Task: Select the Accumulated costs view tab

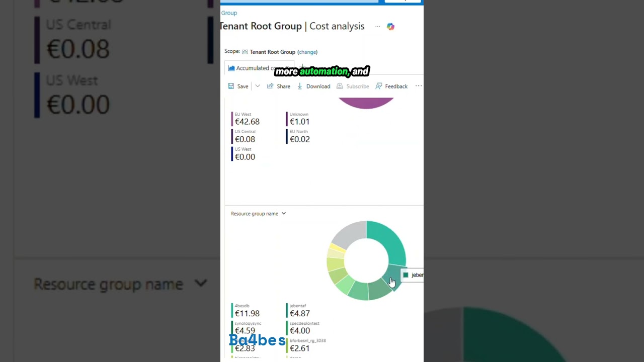Action: (x=259, y=68)
